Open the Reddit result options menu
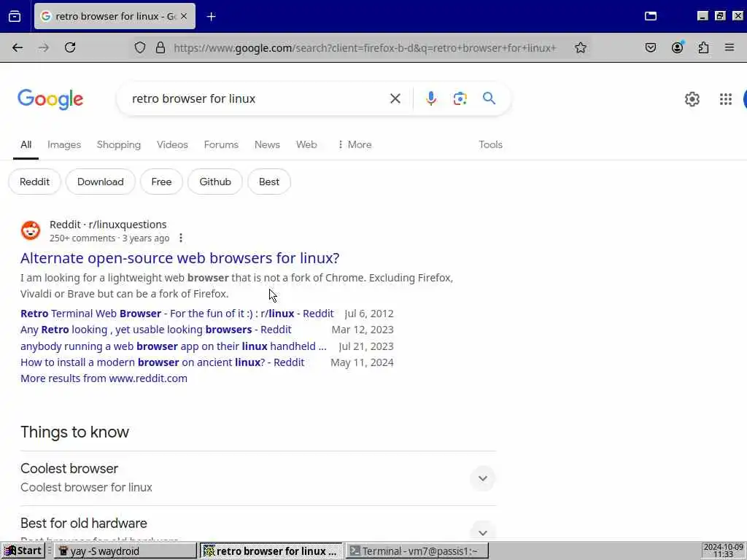Screen dimensions: 747x560 (x=181, y=238)
